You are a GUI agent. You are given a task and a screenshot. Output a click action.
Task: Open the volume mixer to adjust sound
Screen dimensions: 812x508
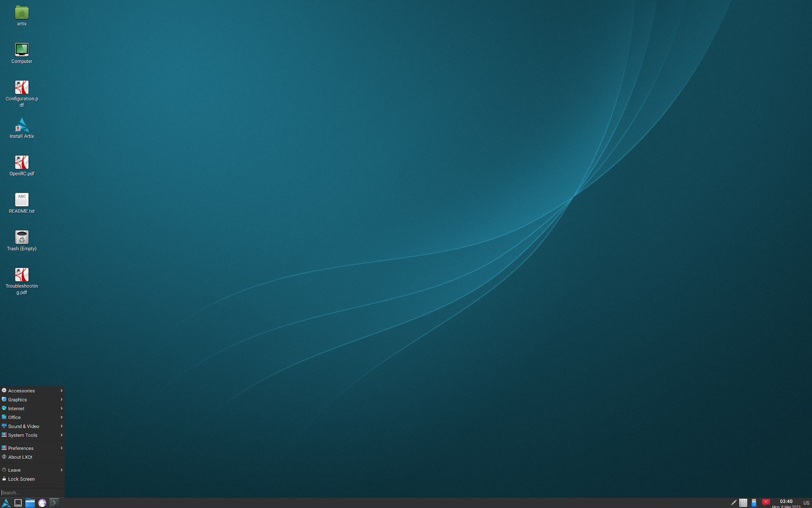tap(743, 502)
